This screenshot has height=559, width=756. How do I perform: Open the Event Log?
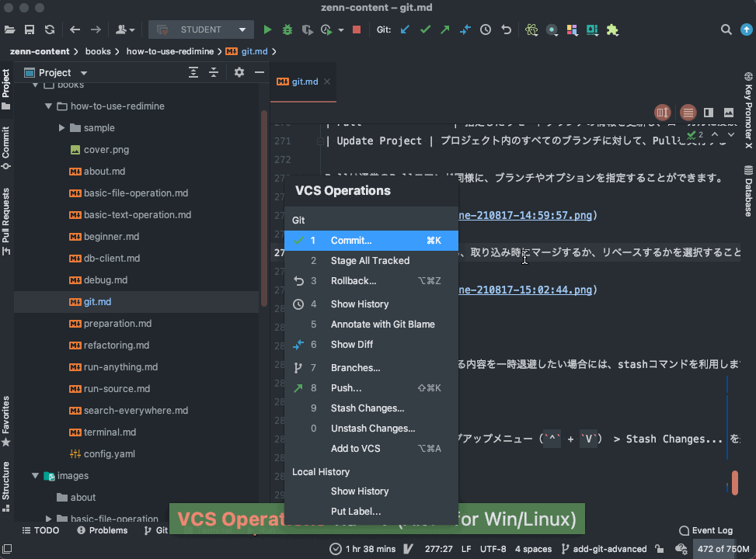coord(705,529)
